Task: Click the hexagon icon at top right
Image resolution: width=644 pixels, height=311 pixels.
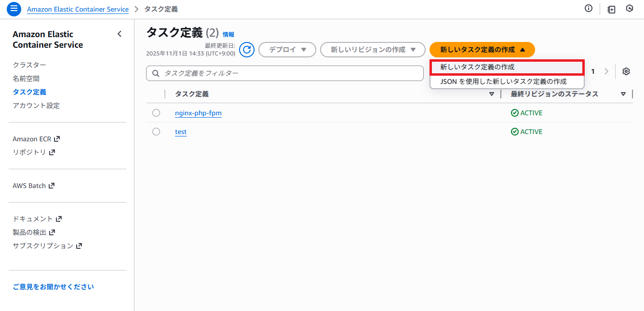Action: pyautogui.click(x=630, y=9)
